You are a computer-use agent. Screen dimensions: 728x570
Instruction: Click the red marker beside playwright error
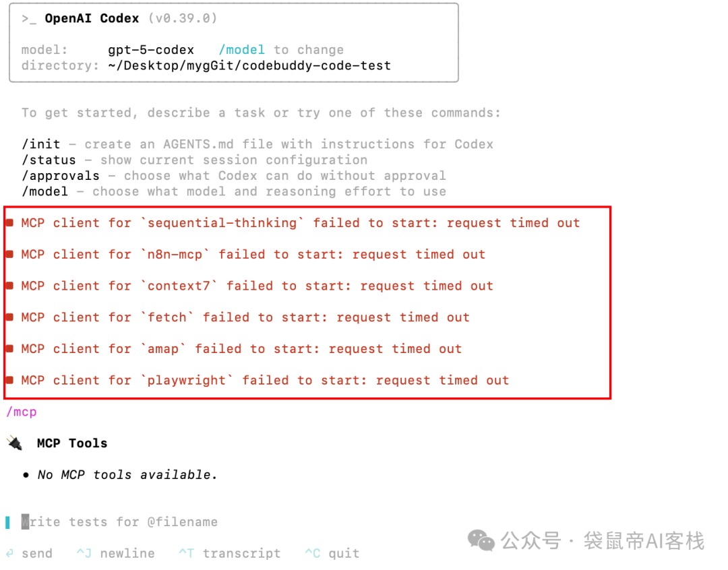pyautogui.click(x=9, y=381)
